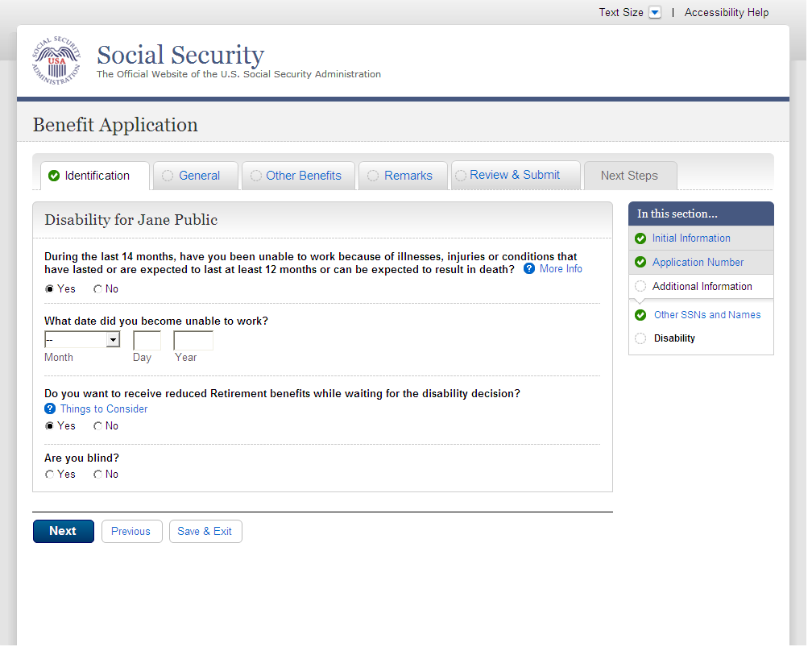Open the Other Benefits tab

coord(303,176)
